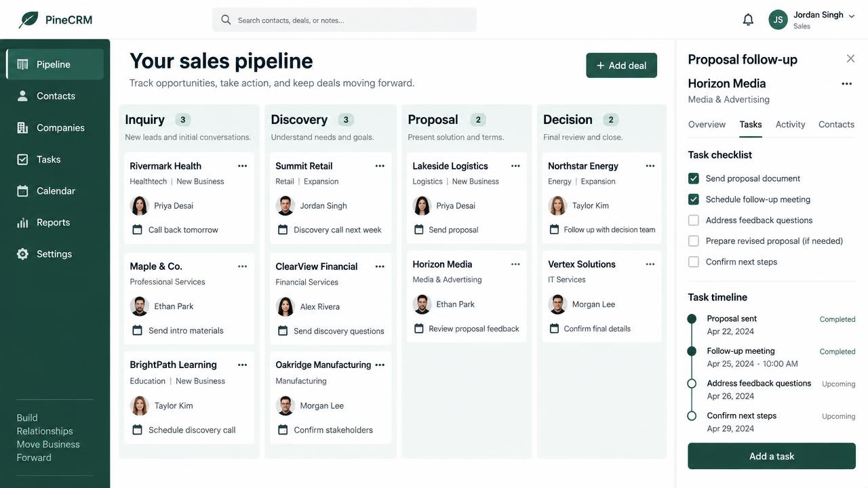Open Oakridge Manufacturing card menu
This screenshot has width=868, height=488.
click(380, 365)
